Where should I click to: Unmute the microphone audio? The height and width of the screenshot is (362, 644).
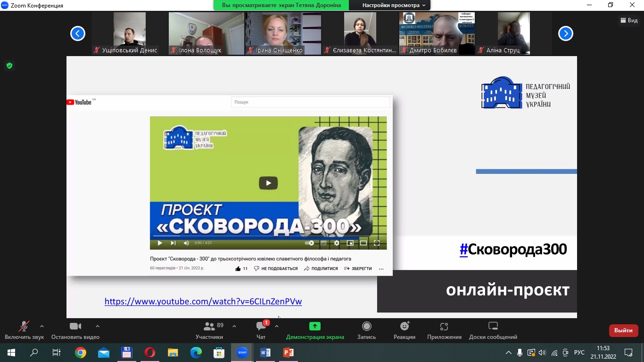click(24, 330)
